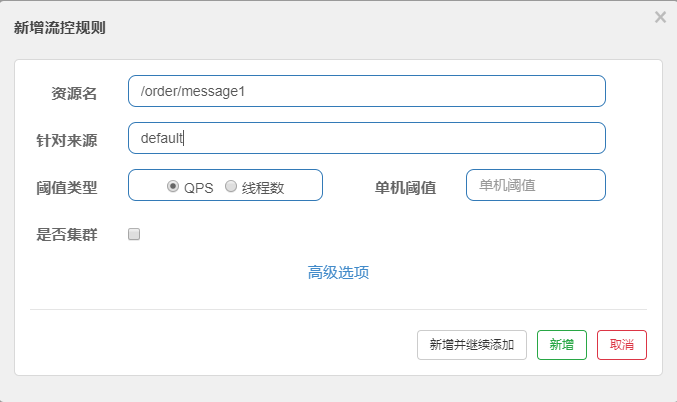Click the green 新增 button

tap(562, 345)
